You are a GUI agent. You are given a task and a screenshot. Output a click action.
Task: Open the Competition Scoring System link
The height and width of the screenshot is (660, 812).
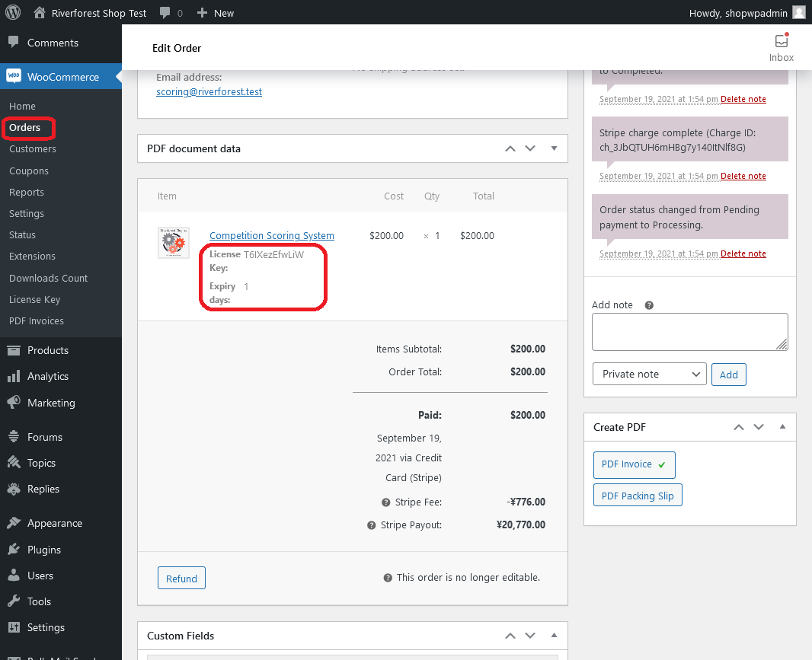click(x=272, y=235)
